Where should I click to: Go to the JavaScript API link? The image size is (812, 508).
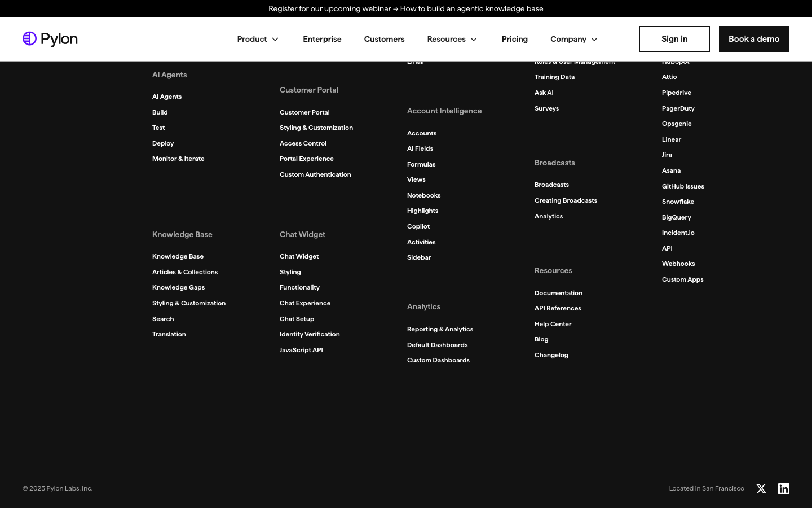pyautogui.click(x=301, y=350)
